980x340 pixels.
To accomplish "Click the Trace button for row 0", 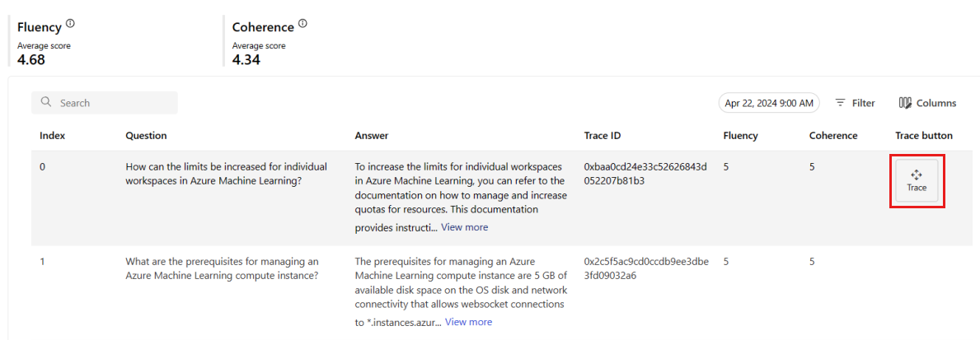I will tap(917, 181).
